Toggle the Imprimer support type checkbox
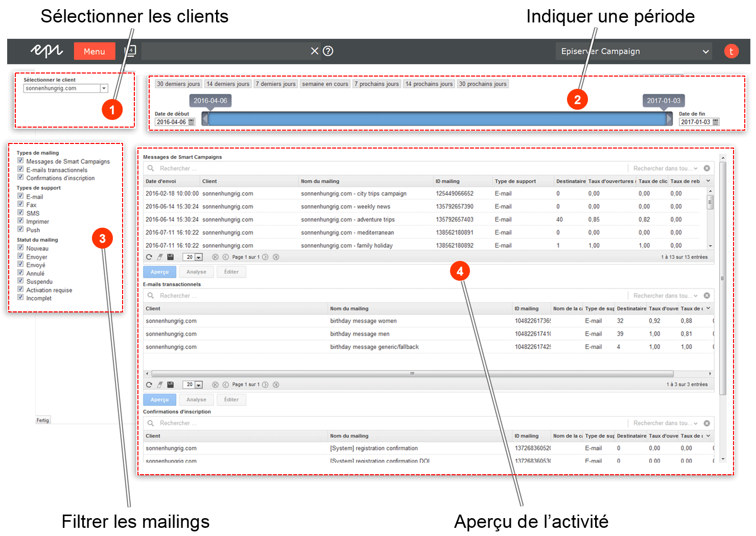The height and width of the screenshot is (536, 756). [20, 221]
